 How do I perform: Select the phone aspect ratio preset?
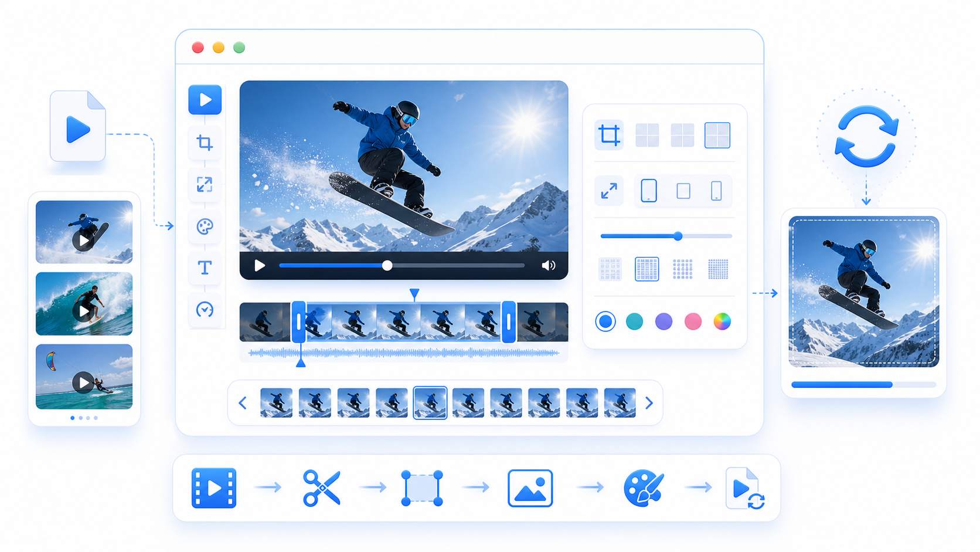pos(716,191)
